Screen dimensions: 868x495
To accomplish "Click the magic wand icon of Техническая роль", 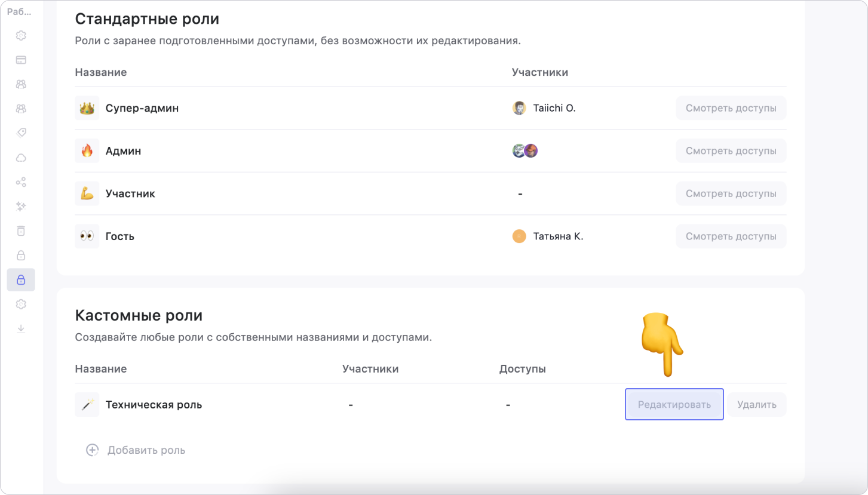I will (87, 405).
